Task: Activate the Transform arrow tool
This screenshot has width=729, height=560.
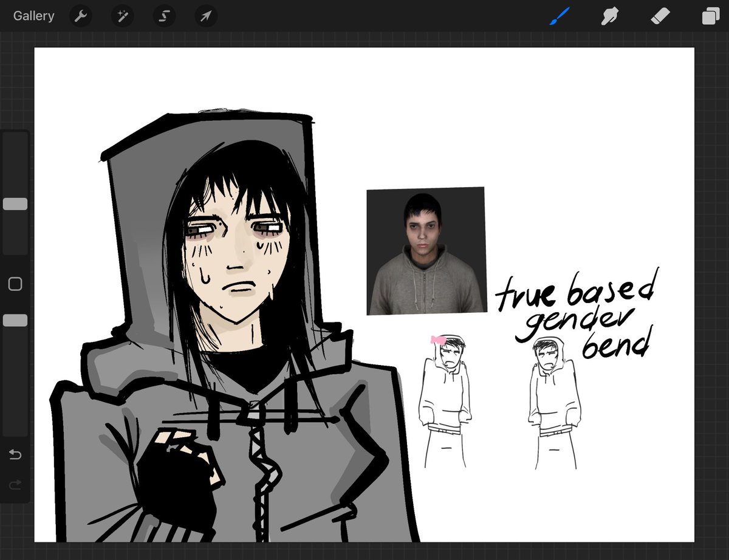Action: coord(206,16)
